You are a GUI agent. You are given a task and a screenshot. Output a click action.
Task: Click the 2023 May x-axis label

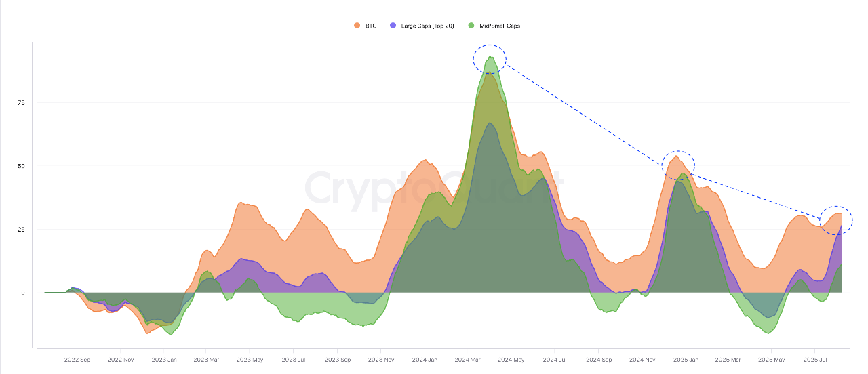[x=248, y=360]
